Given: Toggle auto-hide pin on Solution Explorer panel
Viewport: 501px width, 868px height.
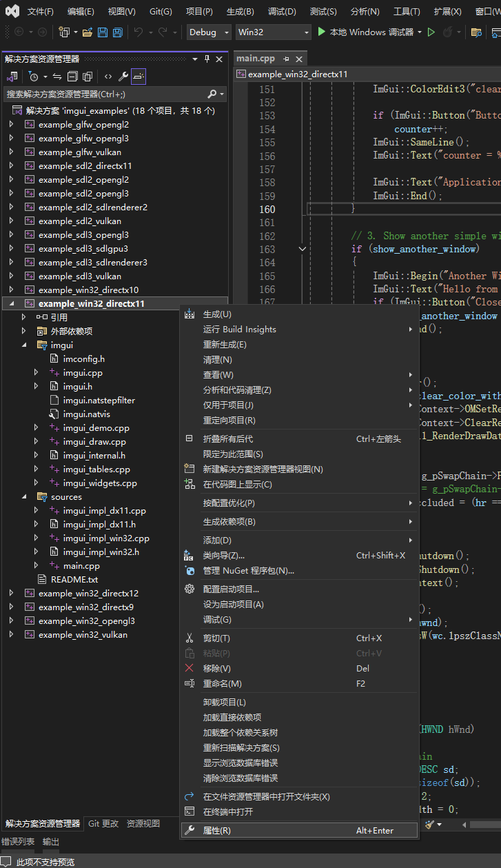Looking at the screenshot, I should pos(207,59).
